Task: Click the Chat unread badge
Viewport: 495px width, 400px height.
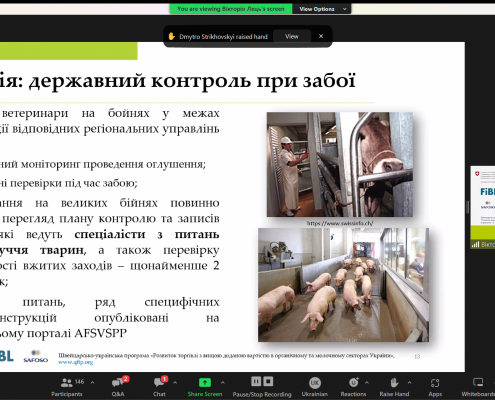Action: click(165, 379)
